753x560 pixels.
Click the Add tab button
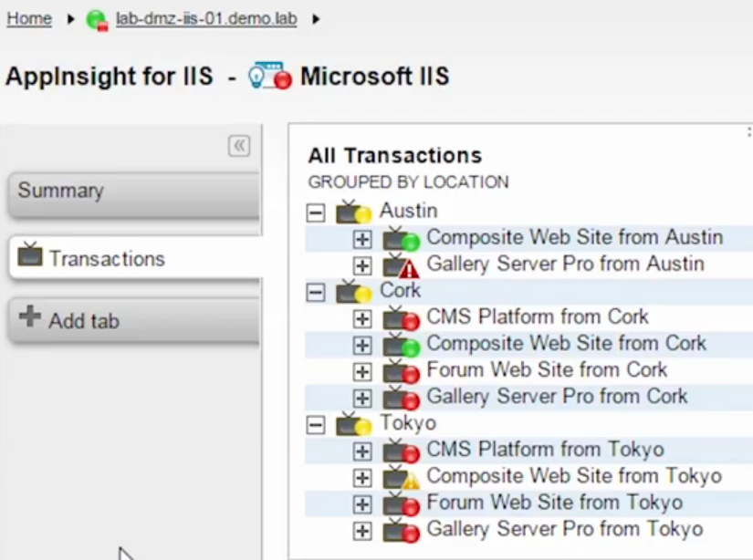(134, 320)
